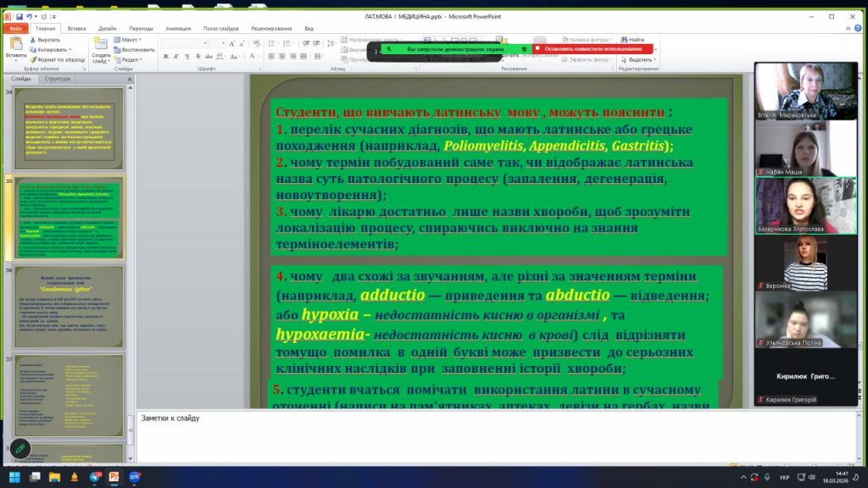Click the green annotation pen icon
Viewport: 868px width, 488px height.
20,448
